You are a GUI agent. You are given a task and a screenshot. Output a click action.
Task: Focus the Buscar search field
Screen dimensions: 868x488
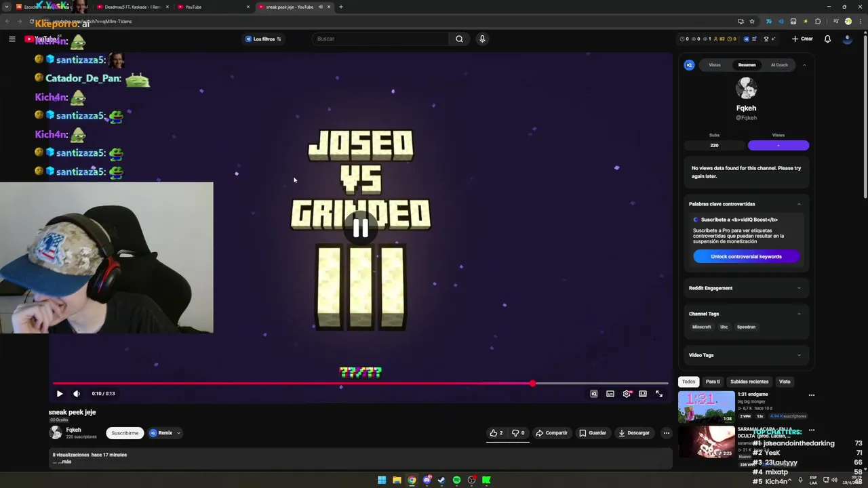point(382,39)
